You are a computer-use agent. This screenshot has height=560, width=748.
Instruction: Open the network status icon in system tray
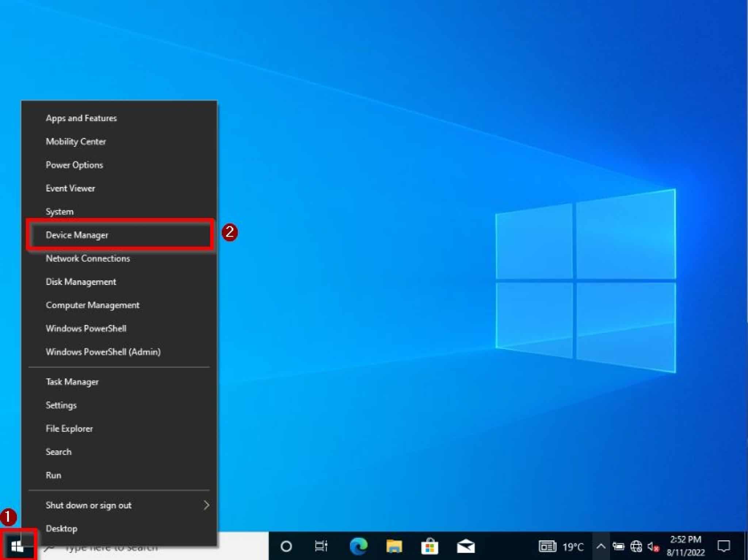pyautogui.click(x=636, y=546)
